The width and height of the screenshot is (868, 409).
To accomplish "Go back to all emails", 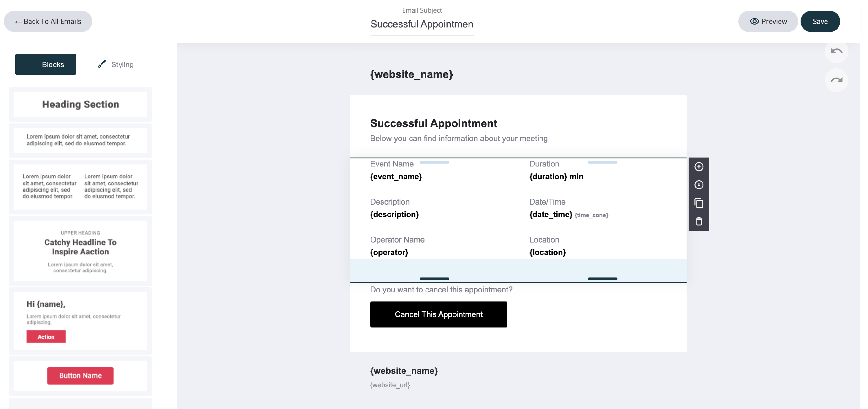I will pyautogui.click(x=48, y=22).
